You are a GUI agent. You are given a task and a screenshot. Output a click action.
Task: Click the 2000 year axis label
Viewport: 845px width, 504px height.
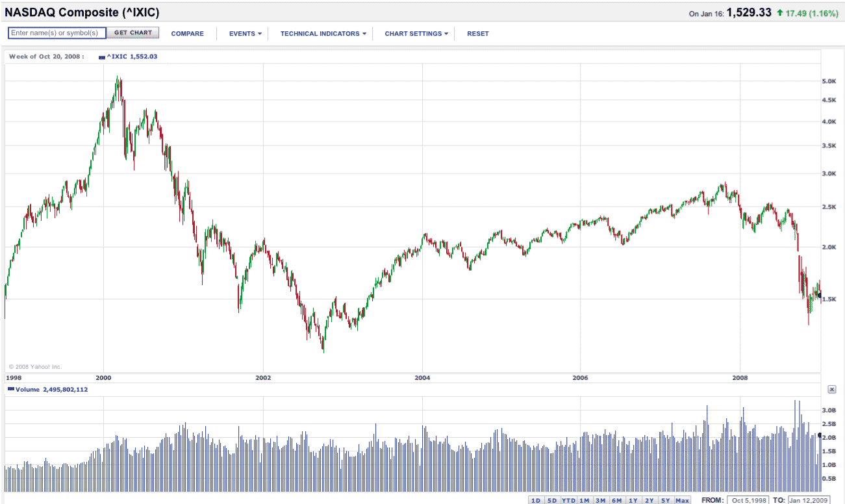[x=103, y=377]
